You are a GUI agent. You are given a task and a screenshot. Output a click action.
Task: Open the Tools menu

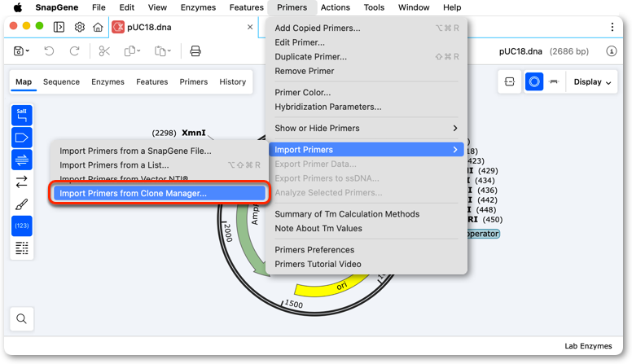(x=374, y=7)
